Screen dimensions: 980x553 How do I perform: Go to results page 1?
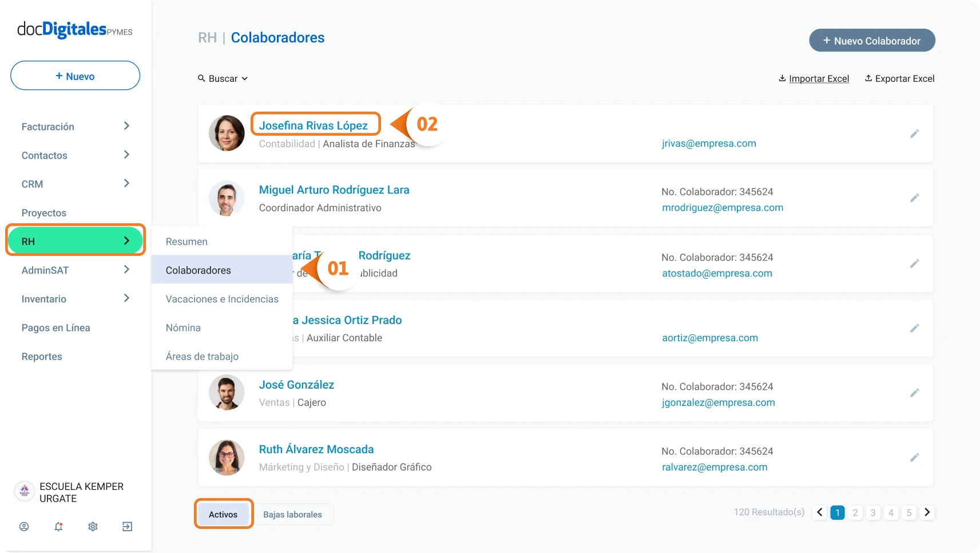point(838,512)
